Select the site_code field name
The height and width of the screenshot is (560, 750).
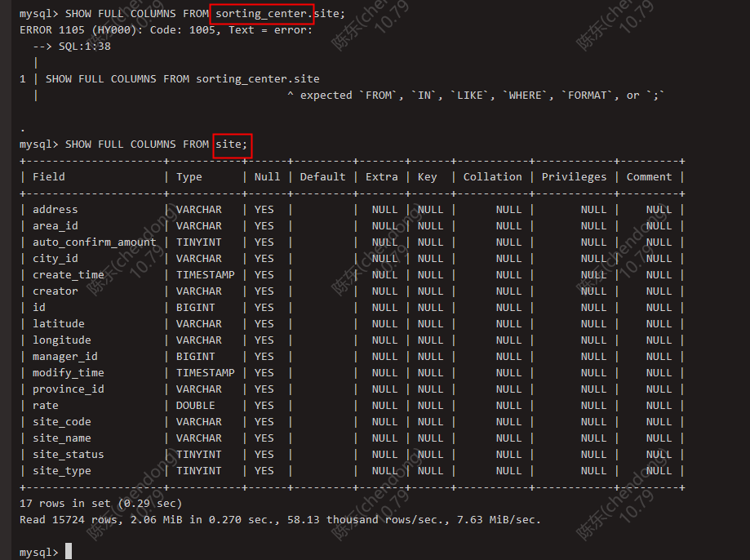click(x=61, y=421)
